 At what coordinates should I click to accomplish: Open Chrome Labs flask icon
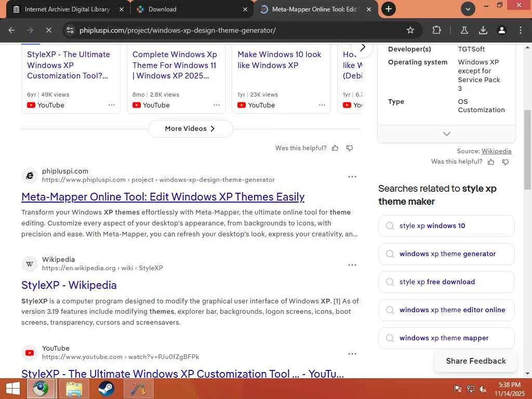(464, 30)
